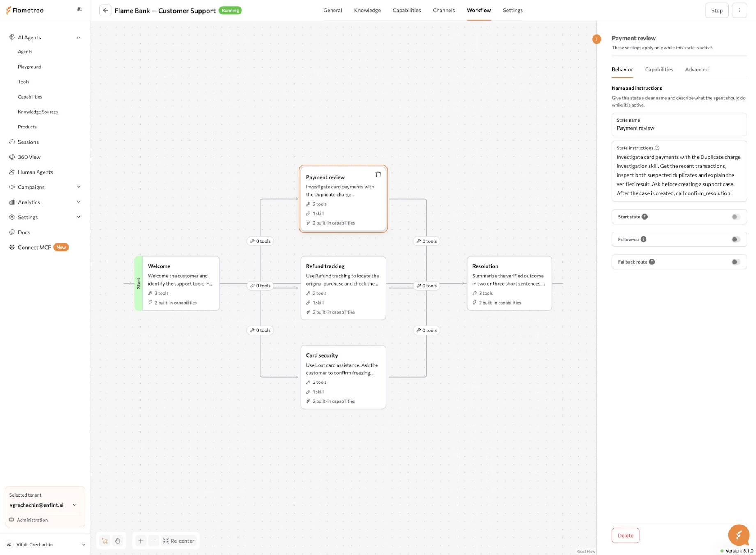Expand the sidebar Settings section

(x=78, y=217)
